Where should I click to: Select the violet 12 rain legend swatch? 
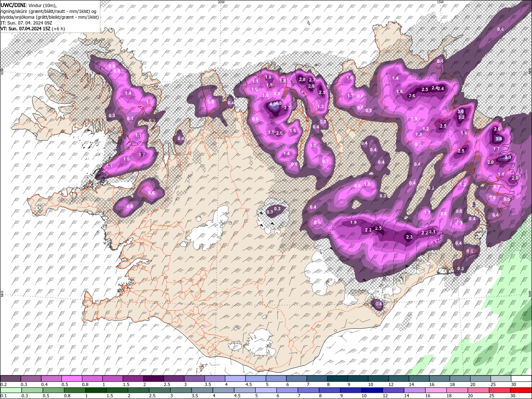[393, 390]
